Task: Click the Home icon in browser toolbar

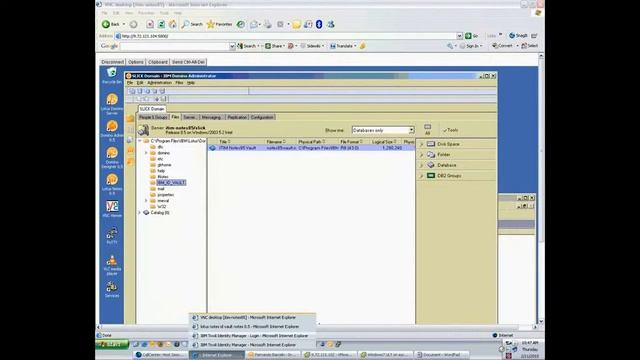Action: pos(173,24)
